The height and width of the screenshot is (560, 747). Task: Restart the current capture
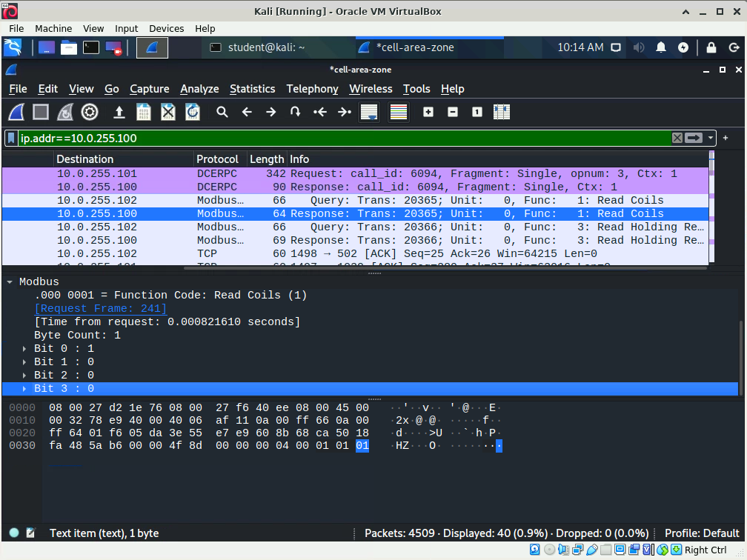tap(65, 113)
